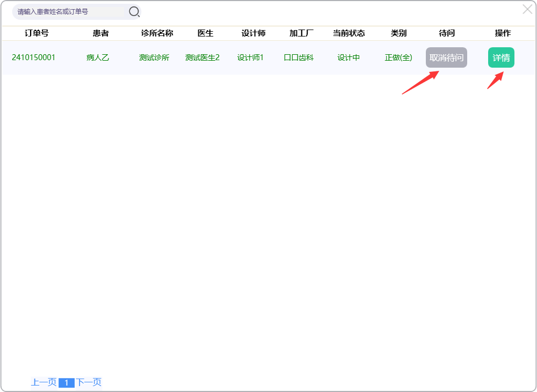The height and width of the screenshot is (392, 537).
Task: Click the 订单号 column header
Action: (37, 33)
